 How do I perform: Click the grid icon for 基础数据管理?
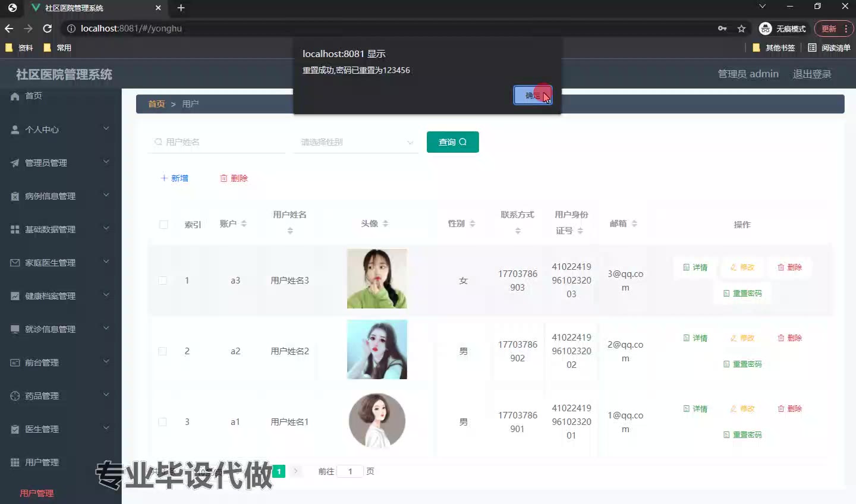(x=15, y=229)
